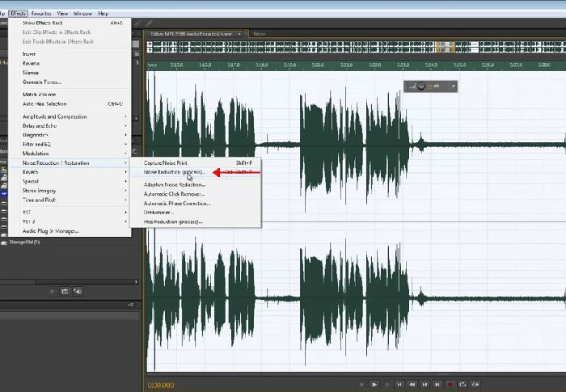Jump to the previous marker in transport
566x392 pixels.
(399, 385)
